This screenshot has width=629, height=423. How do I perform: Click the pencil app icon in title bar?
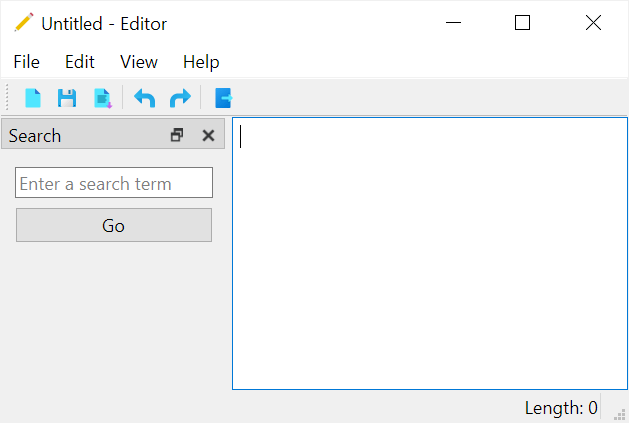click(x=23, y=23)
